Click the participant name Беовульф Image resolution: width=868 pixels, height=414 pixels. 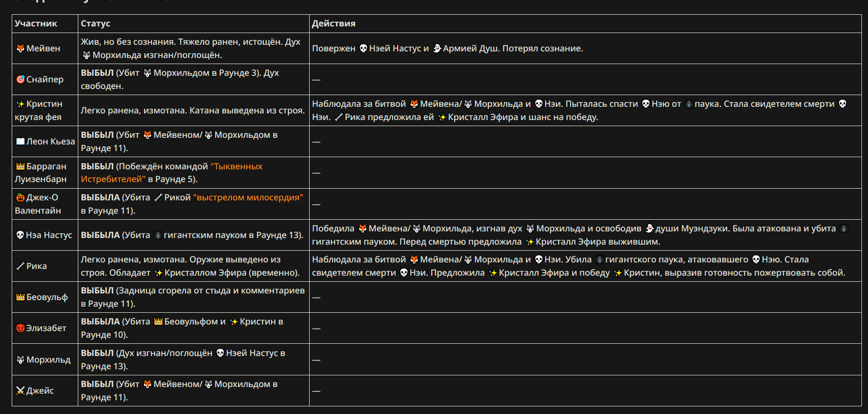pos(47,297)
